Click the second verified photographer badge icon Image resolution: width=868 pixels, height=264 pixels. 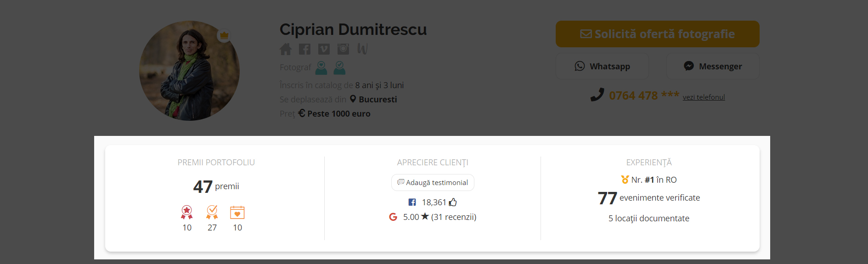tap(339, 68)
